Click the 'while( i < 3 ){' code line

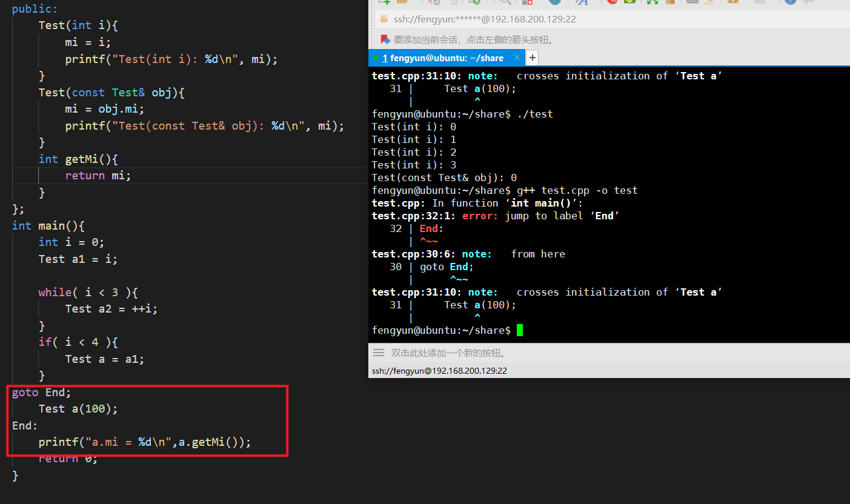pyautogui.click(x=88, y=293)
